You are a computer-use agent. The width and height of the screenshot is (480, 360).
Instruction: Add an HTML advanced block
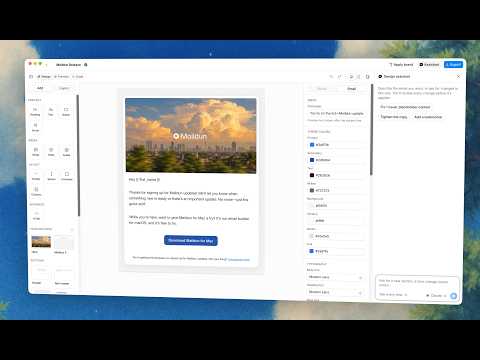click(36, 215)
